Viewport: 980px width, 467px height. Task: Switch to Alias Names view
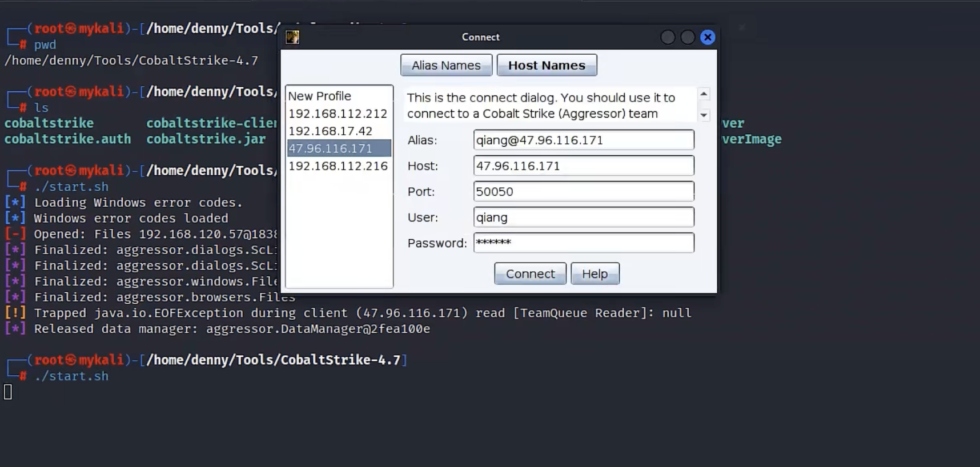point(446,65)
